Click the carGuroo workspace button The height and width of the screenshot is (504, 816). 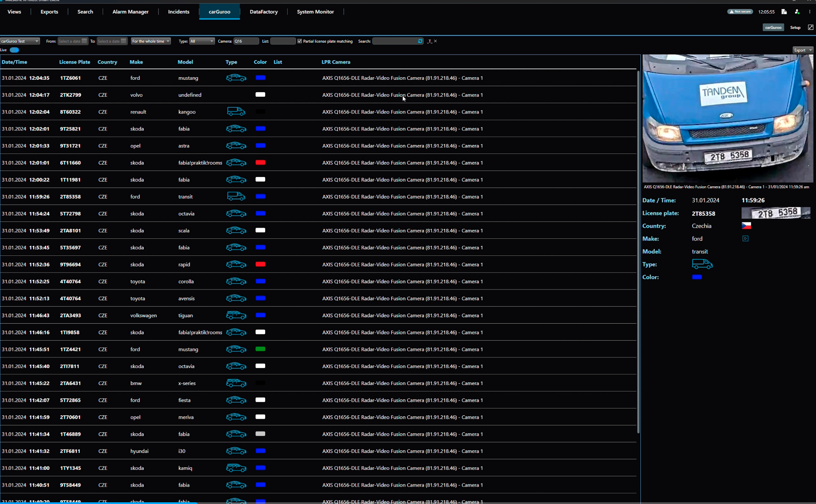pyautogui.click(x=773, y=27)
